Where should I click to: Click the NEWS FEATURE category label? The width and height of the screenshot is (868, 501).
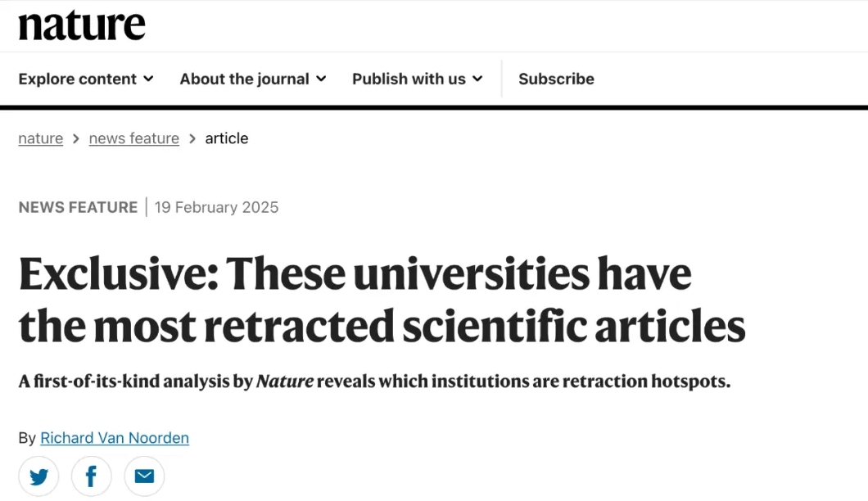pyautogui.click(x=78, y=207)
